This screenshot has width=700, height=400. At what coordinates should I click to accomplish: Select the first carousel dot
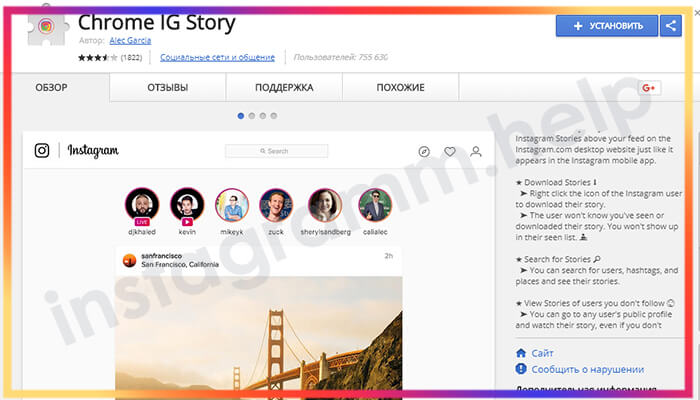tap(241, 116)
